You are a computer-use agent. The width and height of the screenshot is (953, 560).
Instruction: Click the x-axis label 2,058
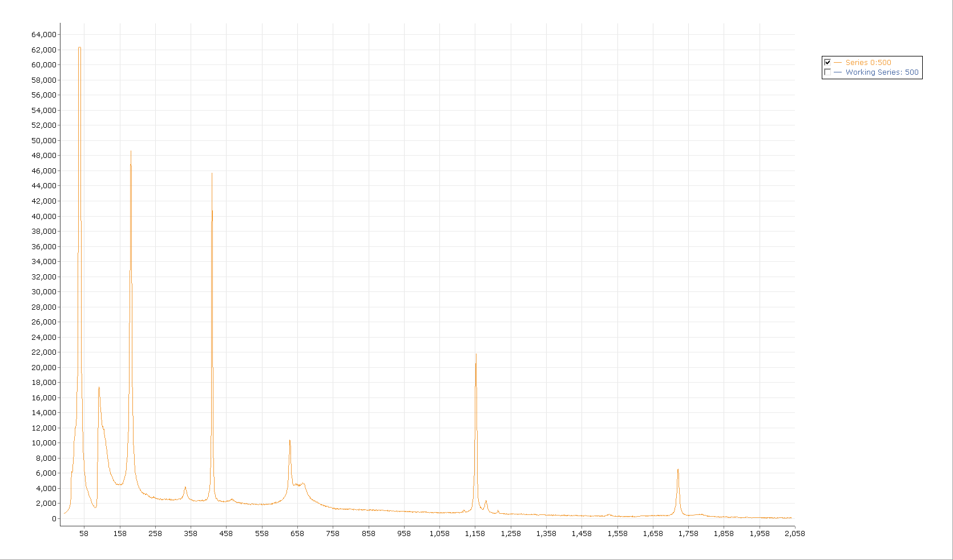pyautogui.click(x=795, y=534)
